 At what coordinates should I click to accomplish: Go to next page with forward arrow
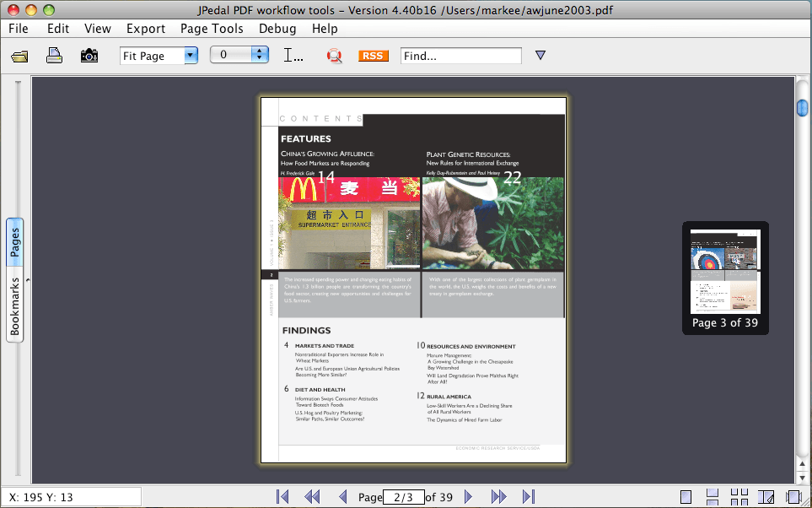point(469,497)
